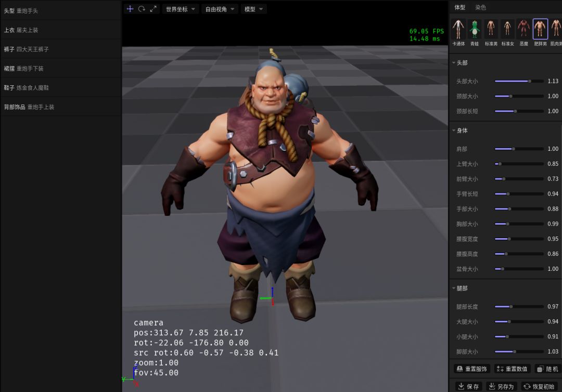The image size is (562, 392).
Task: Select the 头型 重炮手头 row
Action: coord(61,11)
